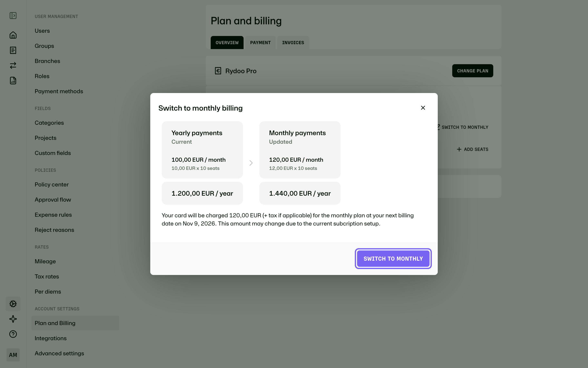Screen dimensions: 588x368
Task: Open Users in the sidebar
Action: click(42, 31)
